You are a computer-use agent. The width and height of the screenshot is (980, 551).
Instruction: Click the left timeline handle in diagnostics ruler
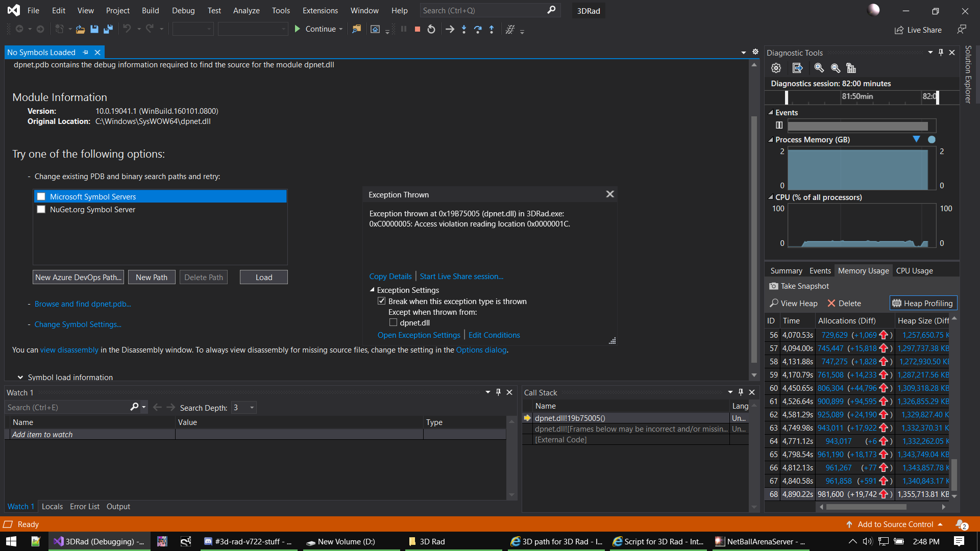tap(787, 97)
